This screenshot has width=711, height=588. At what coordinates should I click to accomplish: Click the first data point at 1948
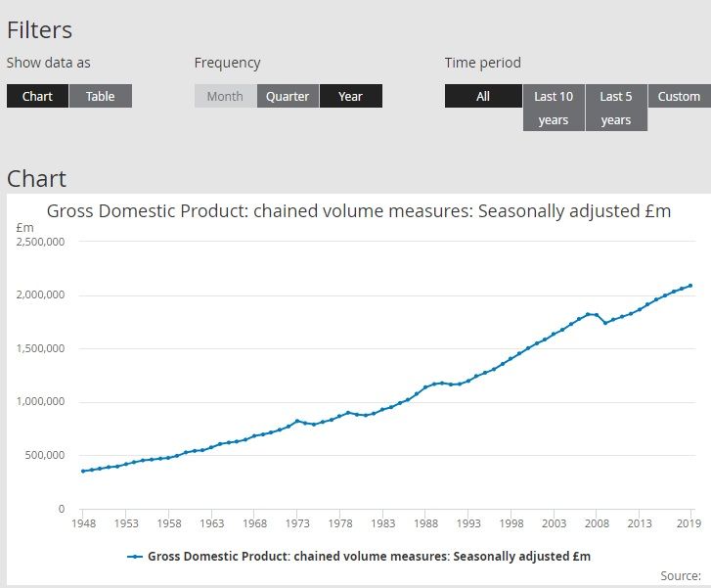click(x=83, y=471)
